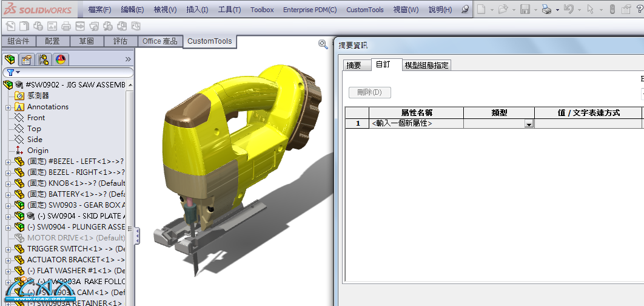Open the CustomTools menu in menu bar
644x306 pixels.
tap(365, 10)
